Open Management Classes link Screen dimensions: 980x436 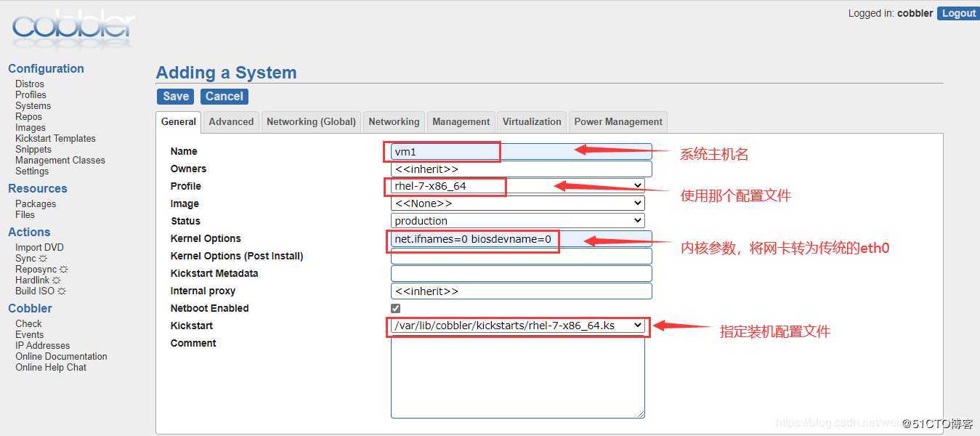[x=60, y=161]
